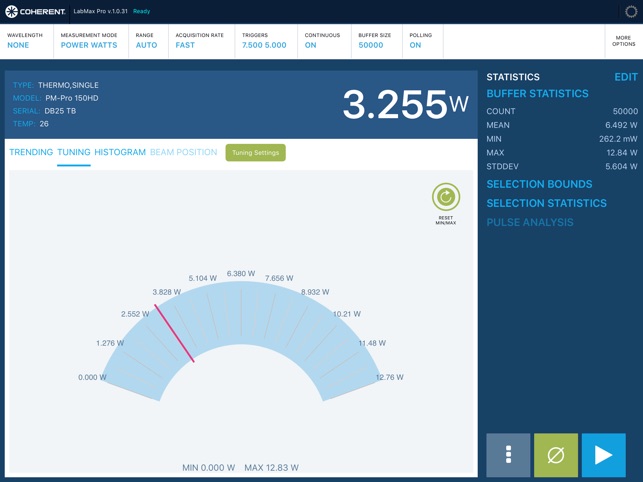Click the 12.76 W gauge label

[x=390, y=377]
